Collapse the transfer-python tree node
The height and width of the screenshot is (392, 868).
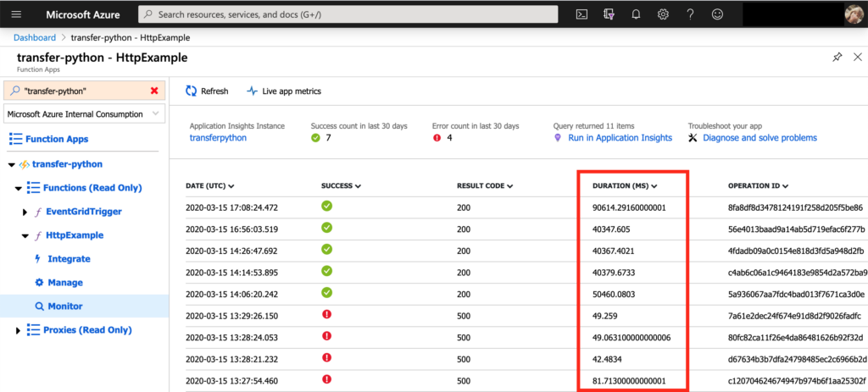point(12,165)
